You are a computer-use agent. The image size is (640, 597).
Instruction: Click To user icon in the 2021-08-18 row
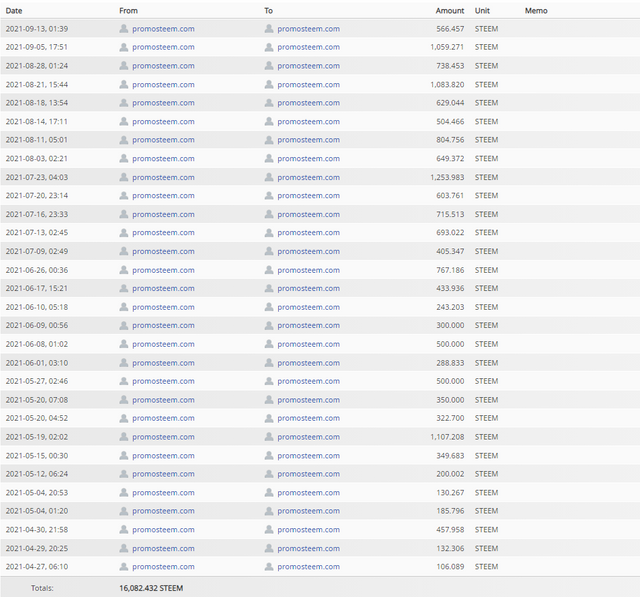click(269, 103)
